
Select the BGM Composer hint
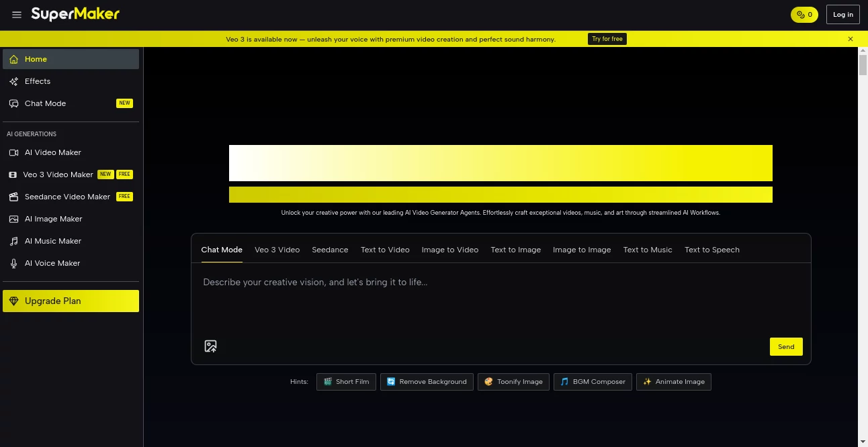click(x=592, y=381)
